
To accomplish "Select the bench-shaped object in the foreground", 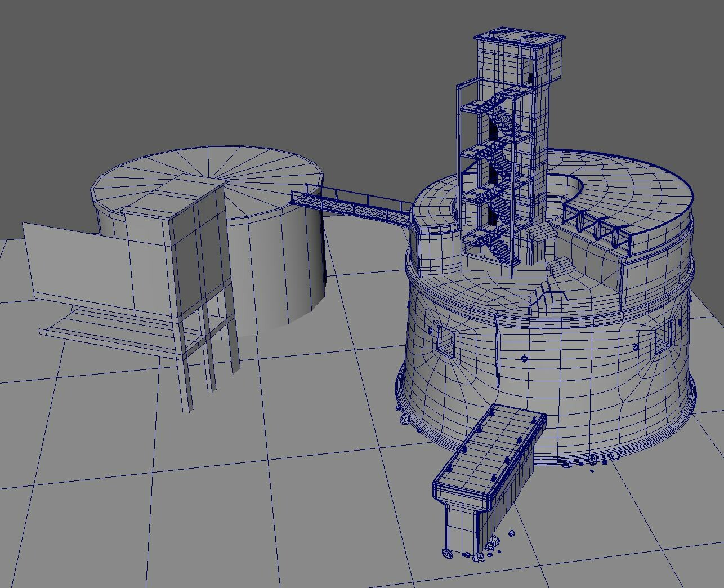I will click(x=490, y=462).
